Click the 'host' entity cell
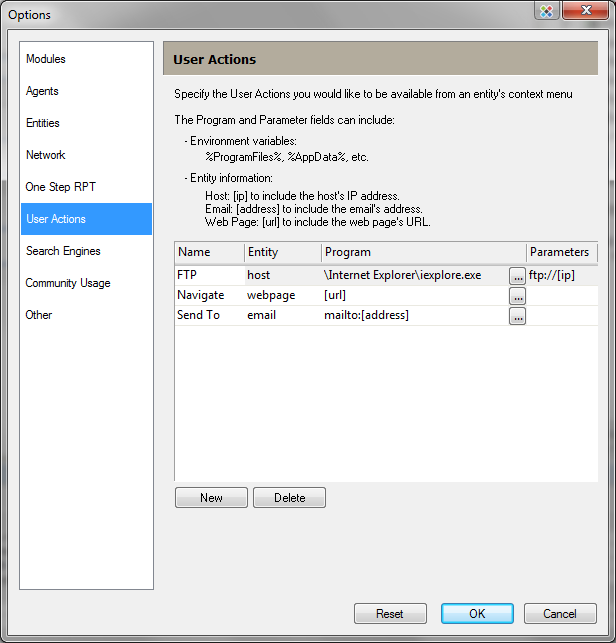Viewport: 616px width, 643px height. point(283,275)
